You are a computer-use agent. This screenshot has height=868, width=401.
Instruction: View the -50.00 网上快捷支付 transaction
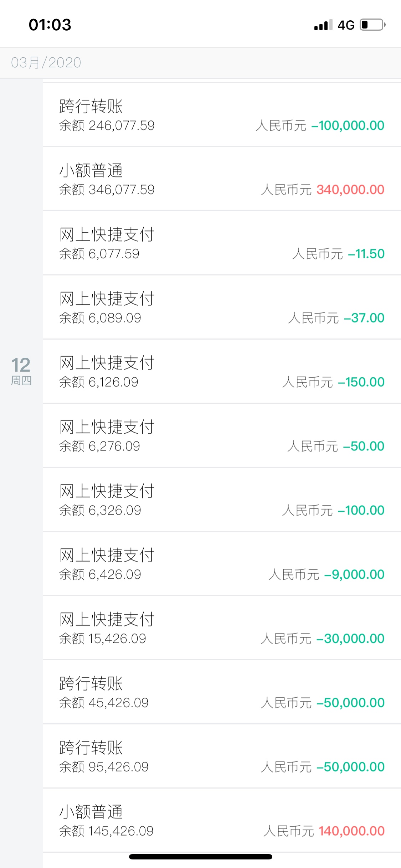(x=222, y=435)
